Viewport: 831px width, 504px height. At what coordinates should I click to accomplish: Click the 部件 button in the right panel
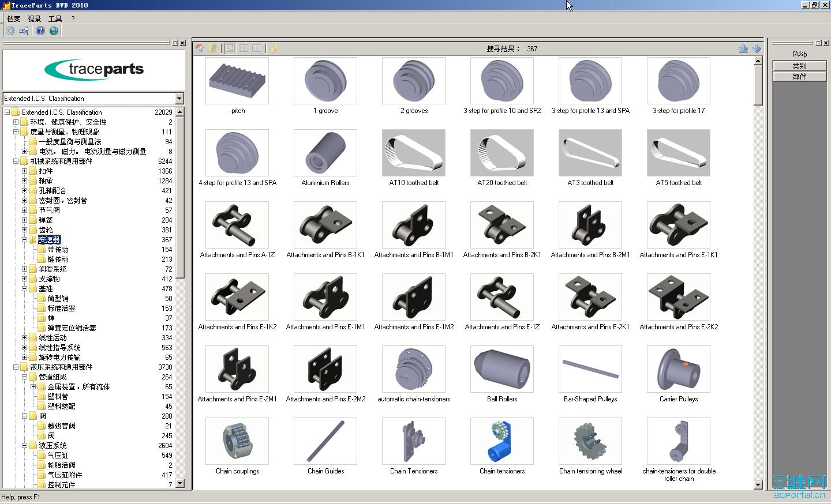pos(799,76)
